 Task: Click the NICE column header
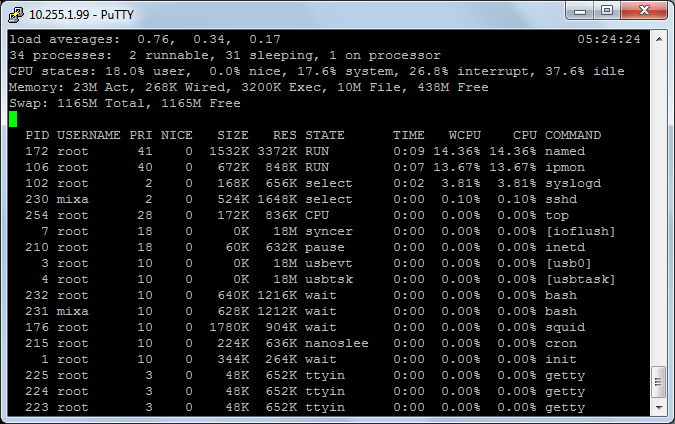(176, 135)
